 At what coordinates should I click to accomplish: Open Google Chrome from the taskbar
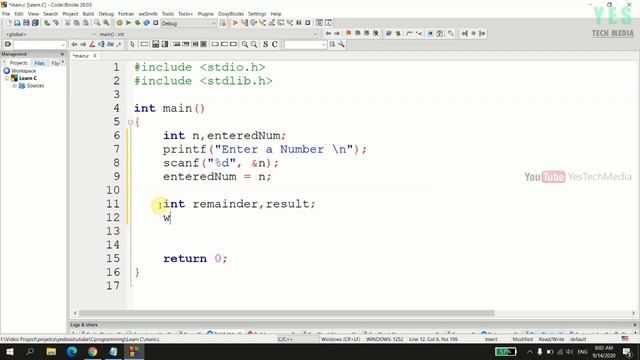(93, 351)
